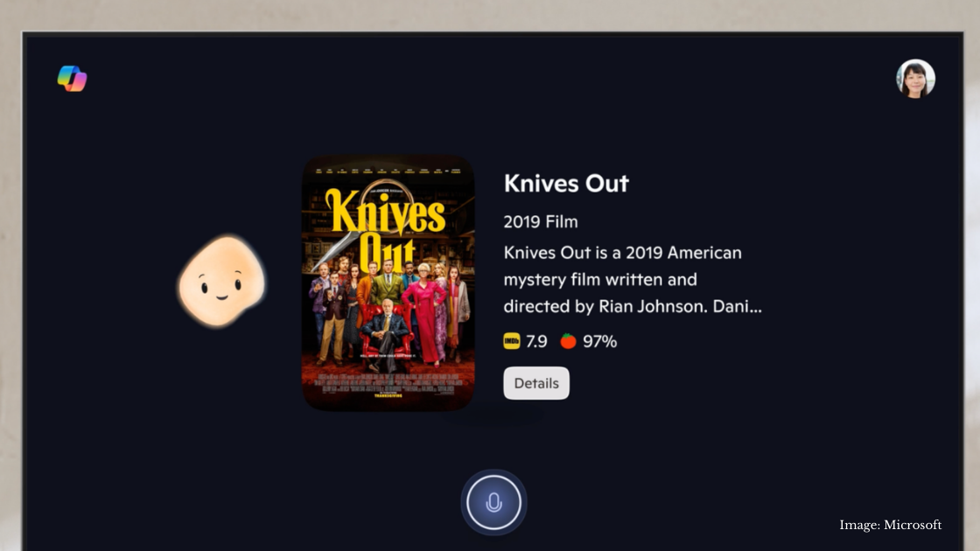Viewport: 980px width, 551px height.
Task: Click yellow Knives Out lettering on poster
Action: [386, 228]
